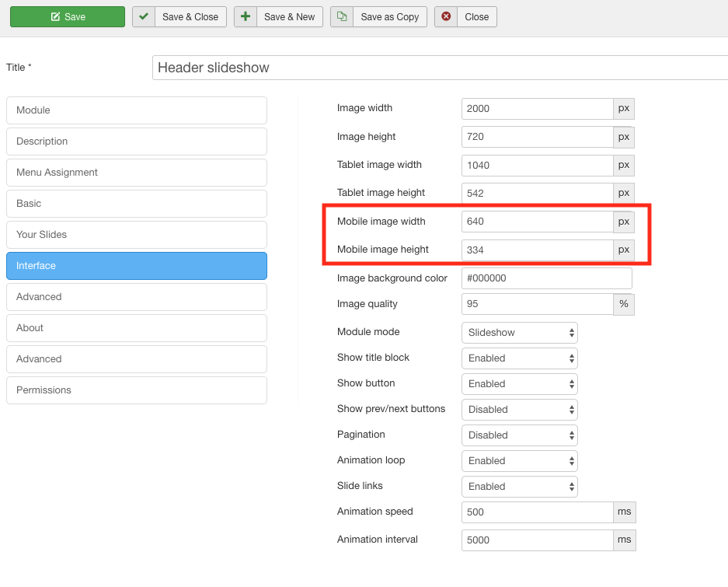Open the Module tab
Screen dimensions: 728x587
pos(137,110)
